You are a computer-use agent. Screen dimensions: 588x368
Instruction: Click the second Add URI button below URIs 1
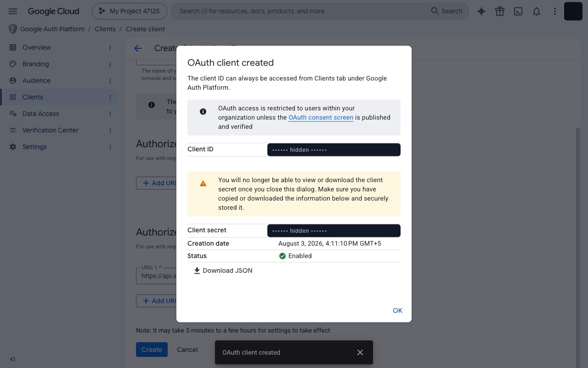pyautogui.click(x=156, y=301)
